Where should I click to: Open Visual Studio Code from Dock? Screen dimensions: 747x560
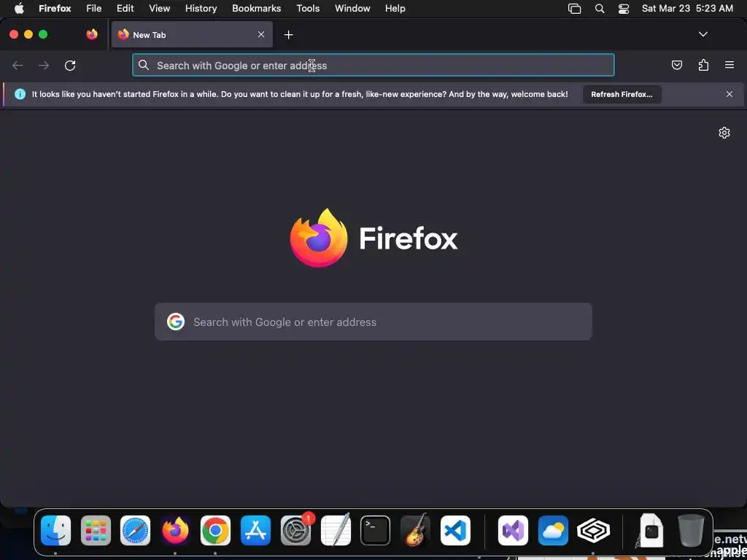(455, 531)
